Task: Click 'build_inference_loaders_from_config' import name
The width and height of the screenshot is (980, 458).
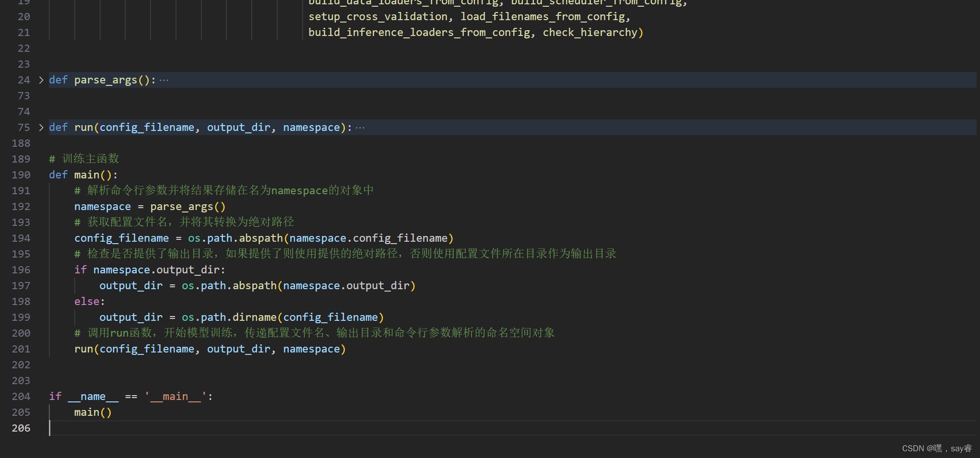Action: pos(419,33)
